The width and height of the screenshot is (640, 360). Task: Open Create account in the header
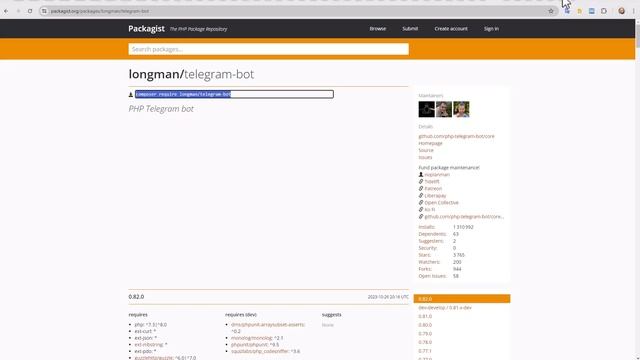[x=451, y=29]
